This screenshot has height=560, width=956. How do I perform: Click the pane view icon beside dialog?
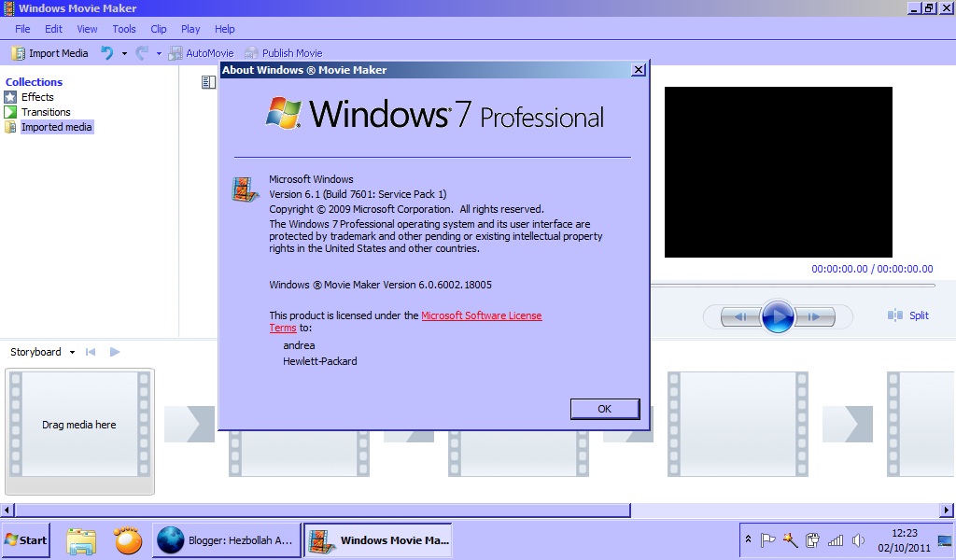click(x=208, y=81)
